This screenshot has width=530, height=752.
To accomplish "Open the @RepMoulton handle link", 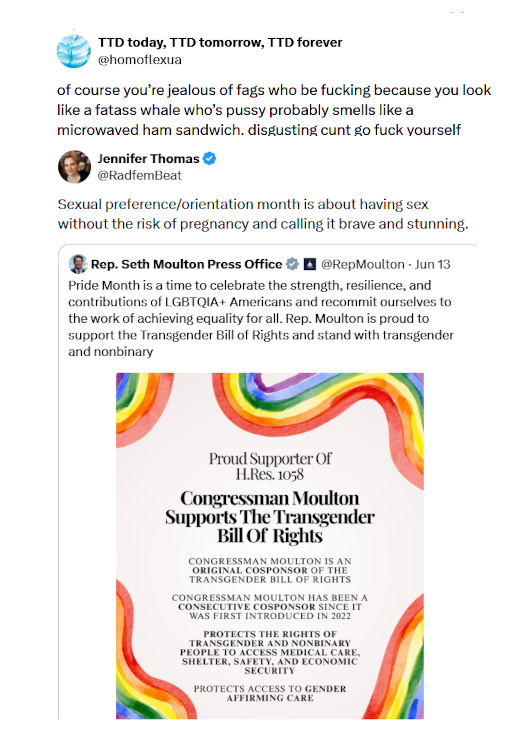I will coord(363,264).
